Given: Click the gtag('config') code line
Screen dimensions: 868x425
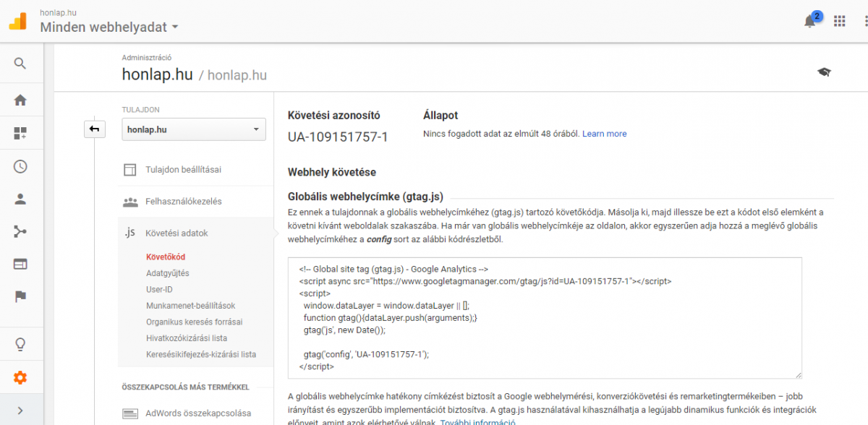Looking at the screenshot, I should click(x=366, y=354).
